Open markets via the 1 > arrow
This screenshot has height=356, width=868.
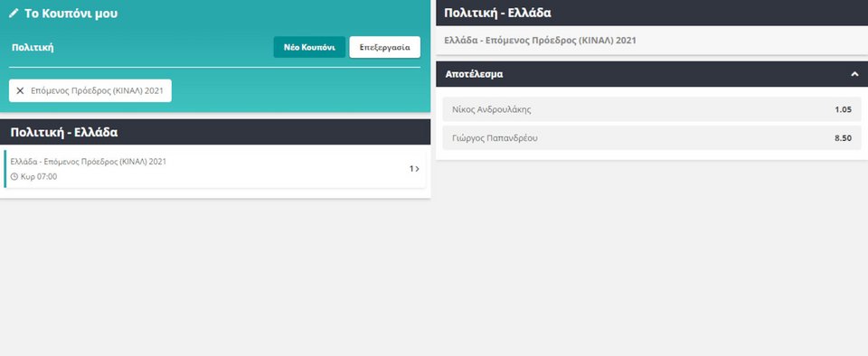coord(414,169)
